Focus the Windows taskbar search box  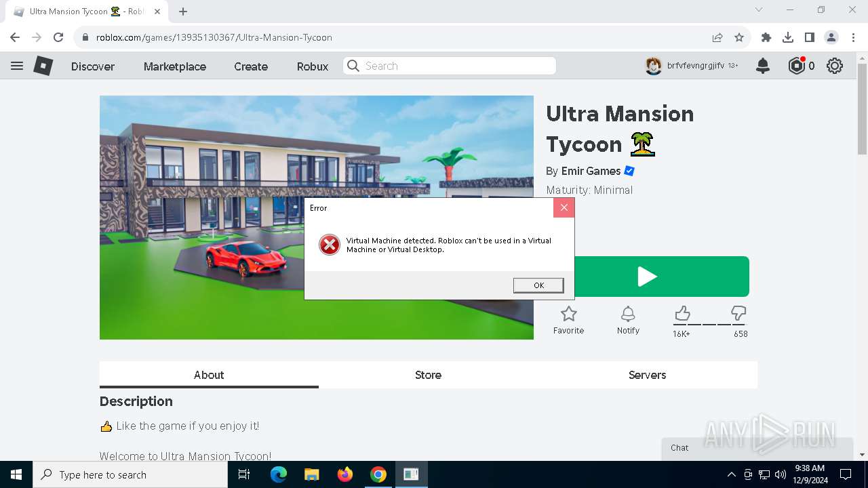tap(130, 474)
